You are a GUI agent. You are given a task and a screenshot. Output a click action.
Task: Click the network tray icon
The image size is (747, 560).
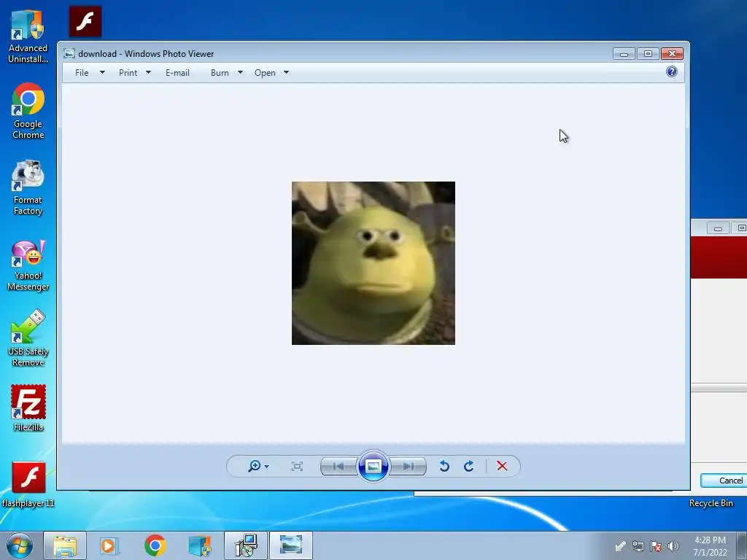638,545
